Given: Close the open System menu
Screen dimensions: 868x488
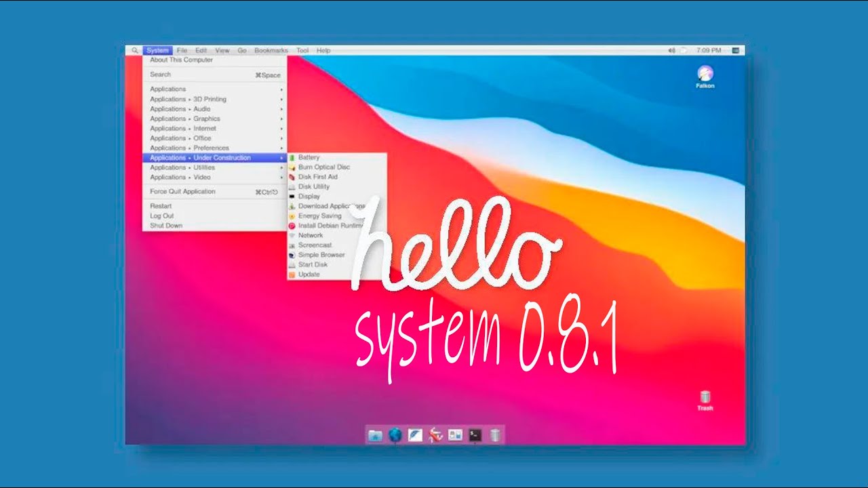Looking at the screenshot, I should (157, 51).
